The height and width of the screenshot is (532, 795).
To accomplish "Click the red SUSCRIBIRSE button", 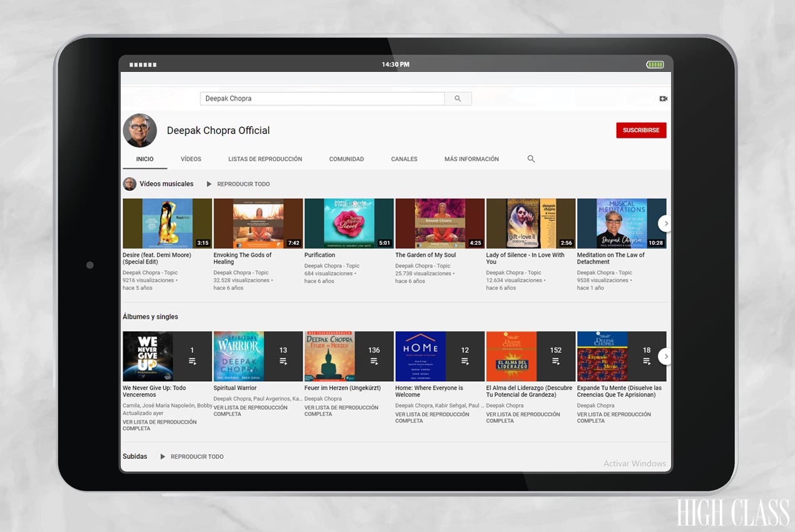I will [x=641, y=130].
